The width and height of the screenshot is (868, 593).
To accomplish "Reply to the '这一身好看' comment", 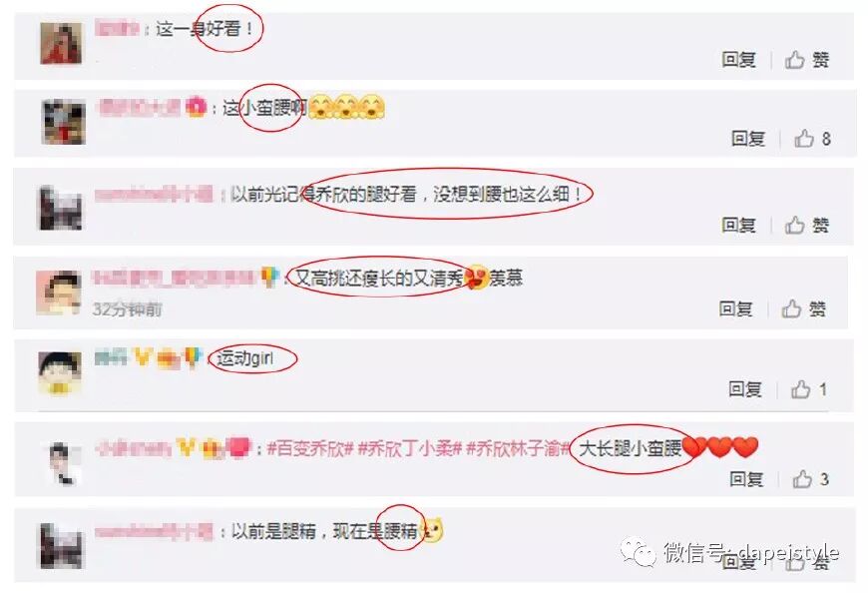I will (739, 59).
